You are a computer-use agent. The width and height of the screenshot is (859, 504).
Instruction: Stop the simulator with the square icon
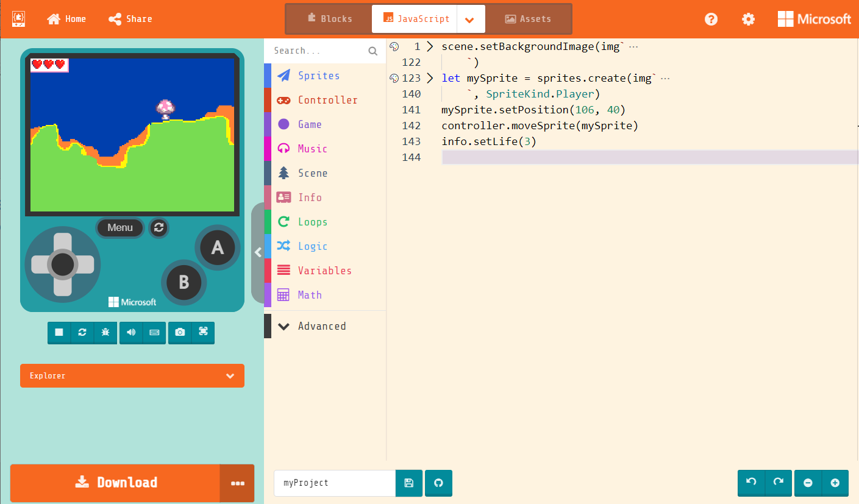coord(59,333)
